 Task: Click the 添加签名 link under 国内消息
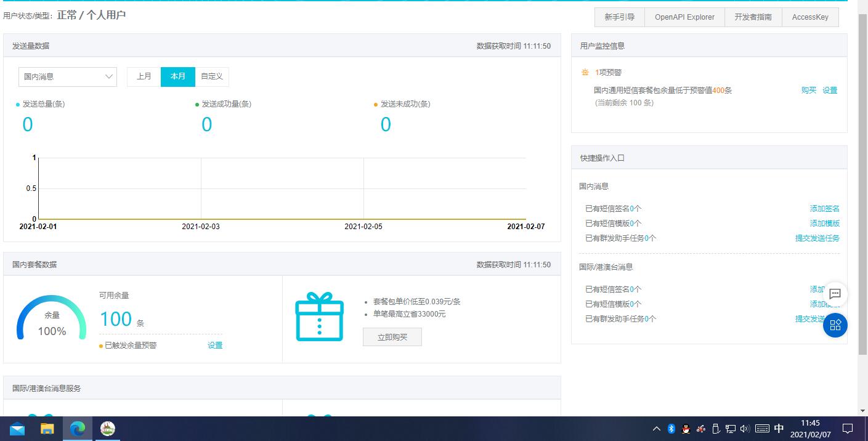(x=824, y=209)
